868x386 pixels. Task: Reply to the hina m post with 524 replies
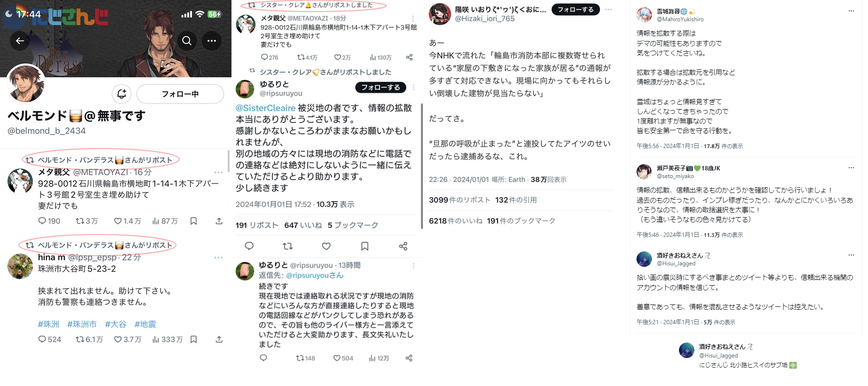50,339
